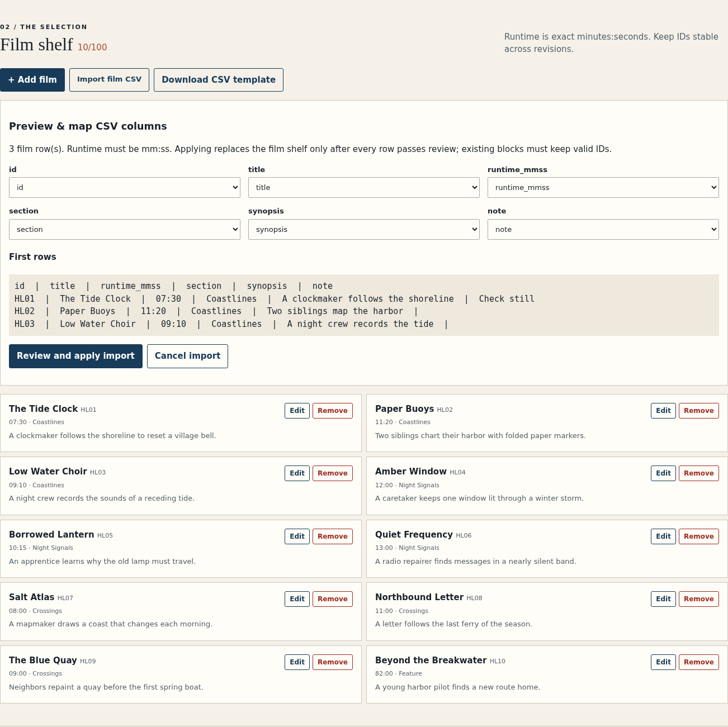The height and width of the screenshot is (727, 728).
Task: Open the title column mapping dropdown
Action: [364, 188]
